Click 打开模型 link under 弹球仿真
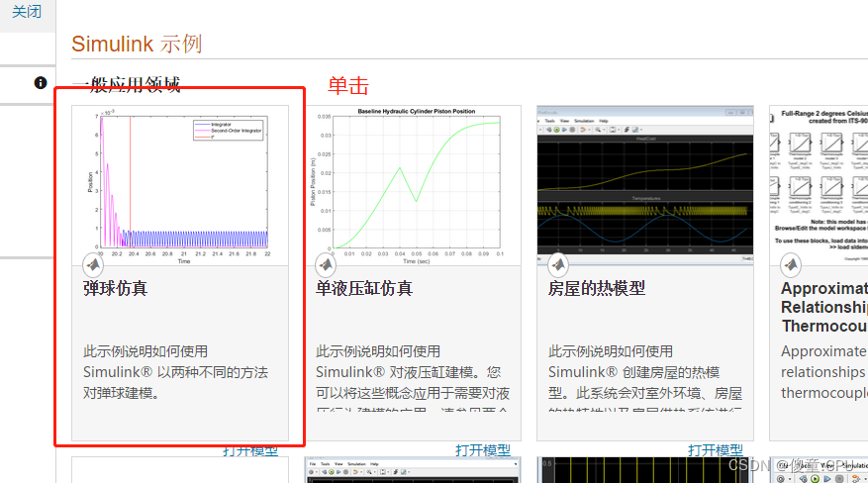 point(250,451)
